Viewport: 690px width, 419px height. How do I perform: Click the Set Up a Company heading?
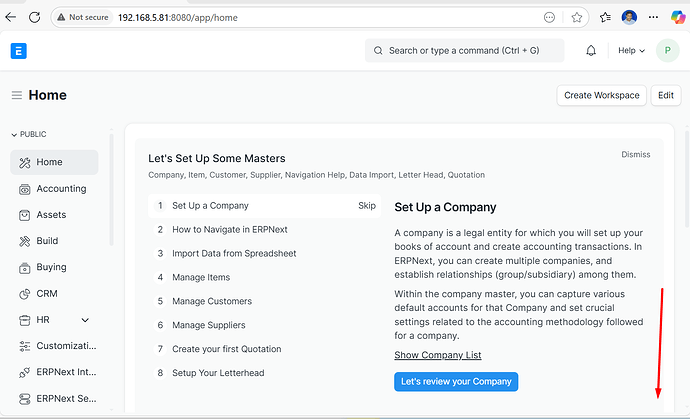(445, 207)
